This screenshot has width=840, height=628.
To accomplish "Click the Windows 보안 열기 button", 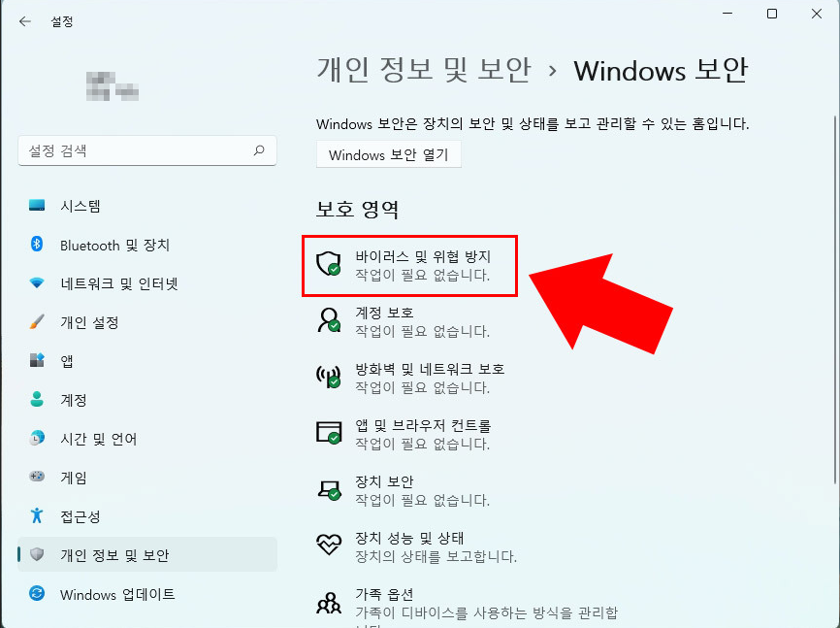I will pos(388,154).
